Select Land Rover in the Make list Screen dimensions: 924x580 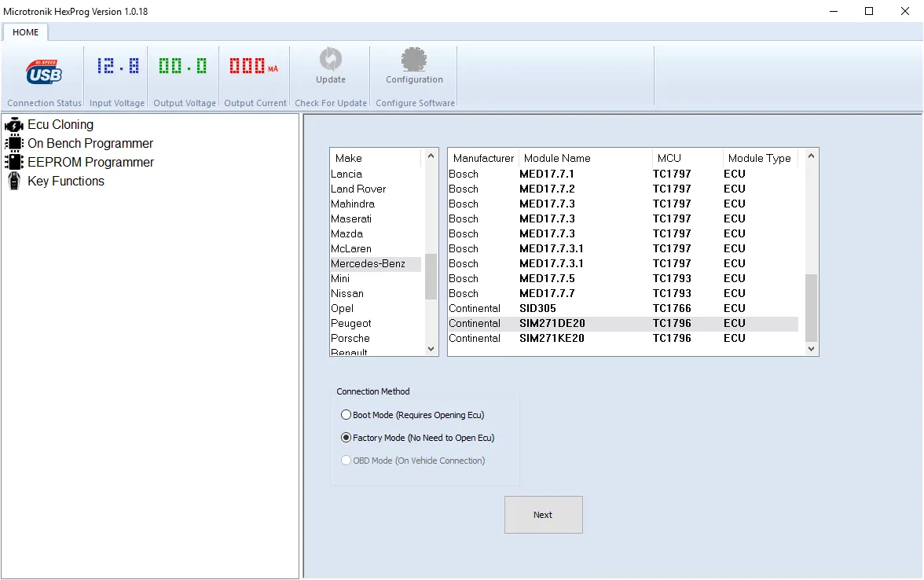pyautogui.click(x=376, y=189)
